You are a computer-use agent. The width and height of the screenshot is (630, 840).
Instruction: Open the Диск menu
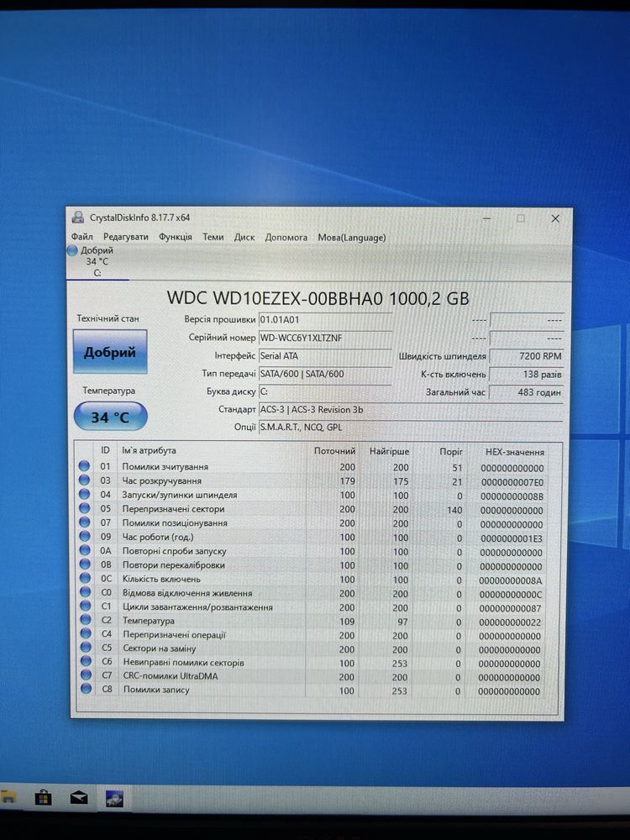pyautogui.click(x=244, y=238)
